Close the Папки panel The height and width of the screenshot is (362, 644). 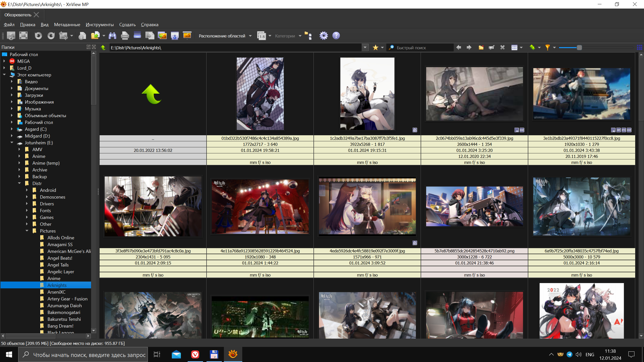pos(94,47)
